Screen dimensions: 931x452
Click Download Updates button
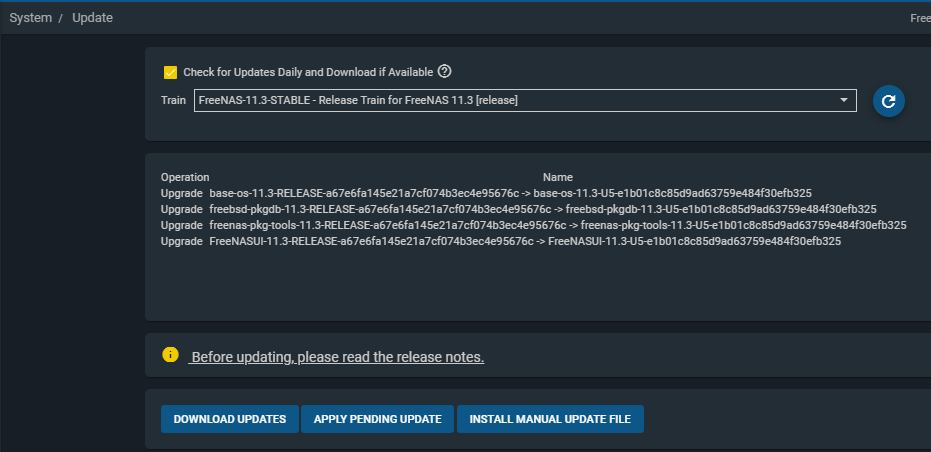[230, 419]
